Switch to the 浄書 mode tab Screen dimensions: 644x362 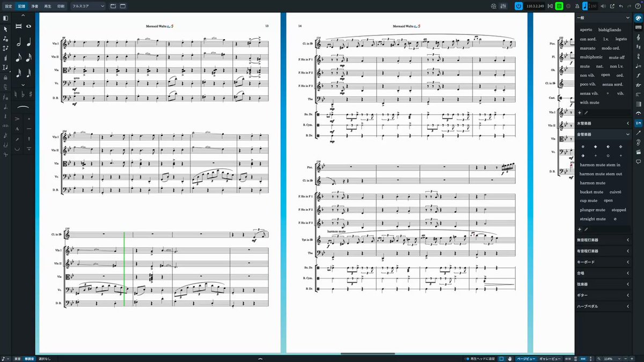click(x=34, y=6)
